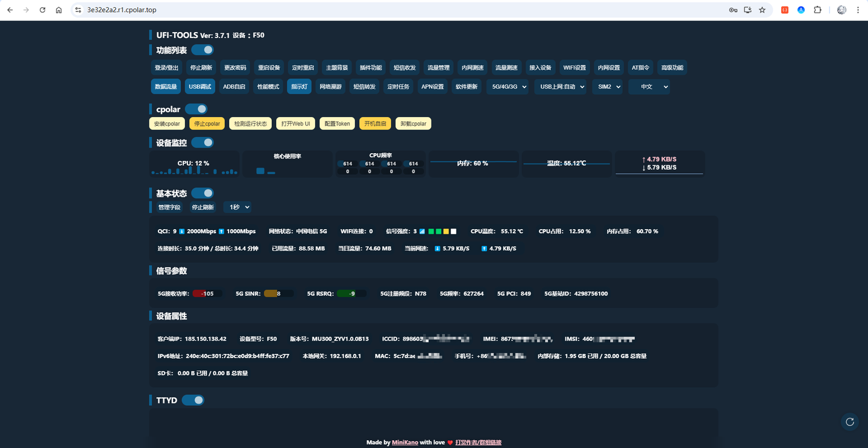
Task: Click the blue download extension icon
Action: (x=801, y=10)
